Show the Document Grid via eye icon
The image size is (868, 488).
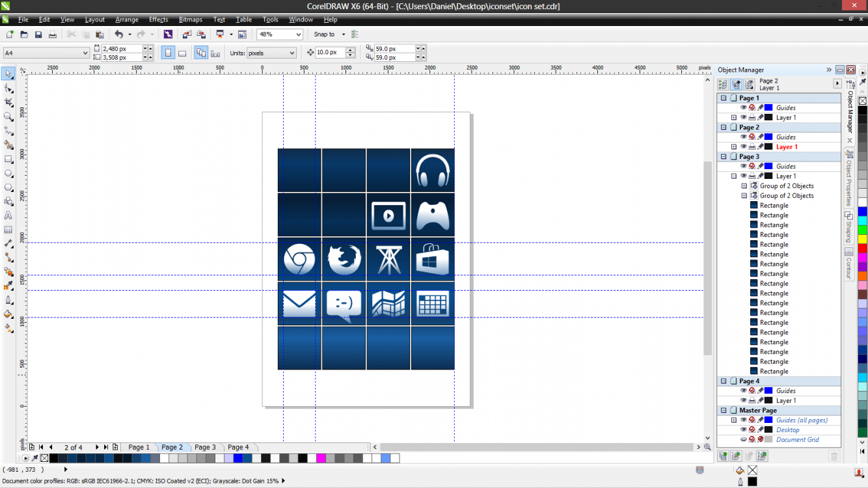pyautogui.click(x=743, y=439)
